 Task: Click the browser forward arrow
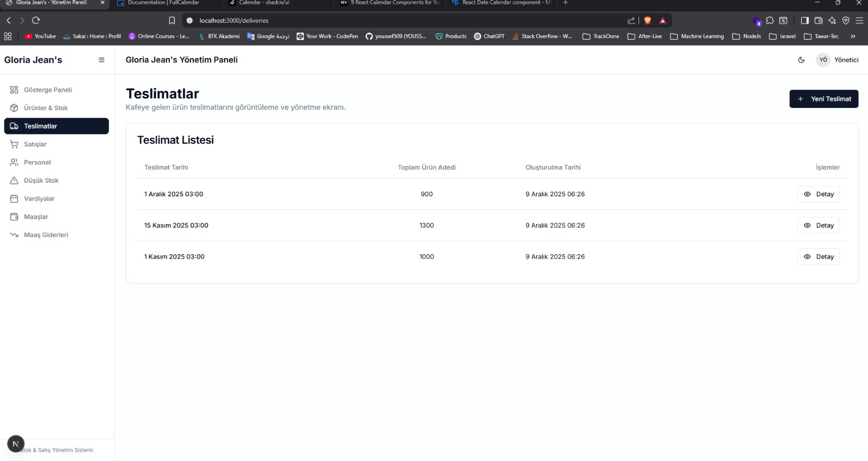point(22,21)
